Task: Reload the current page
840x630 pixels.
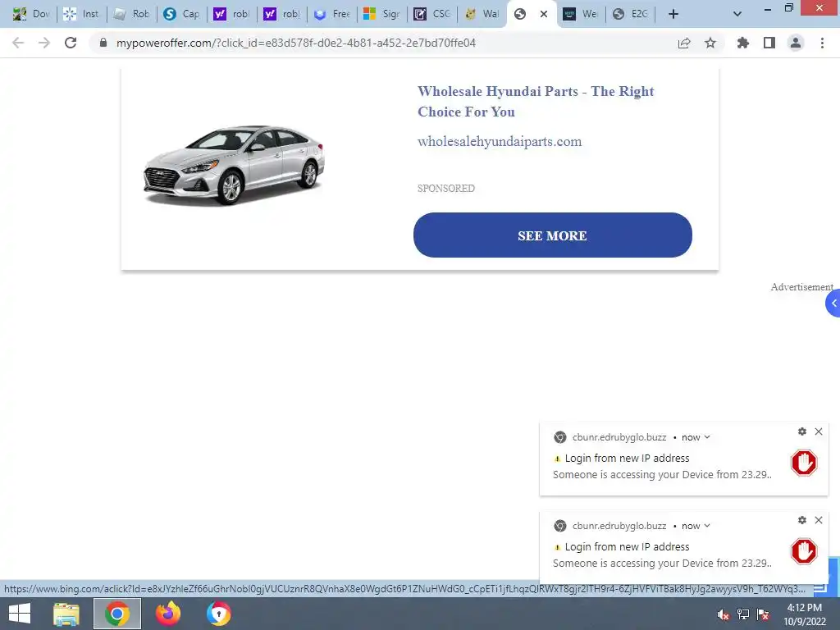Action: (x=71, y=43)
